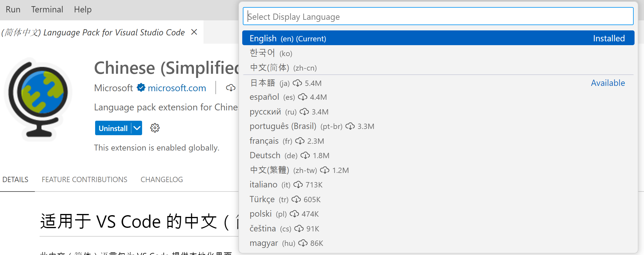Select čeština (cs) language entry
Screen dimensions: 644x255
click(438, 229)
